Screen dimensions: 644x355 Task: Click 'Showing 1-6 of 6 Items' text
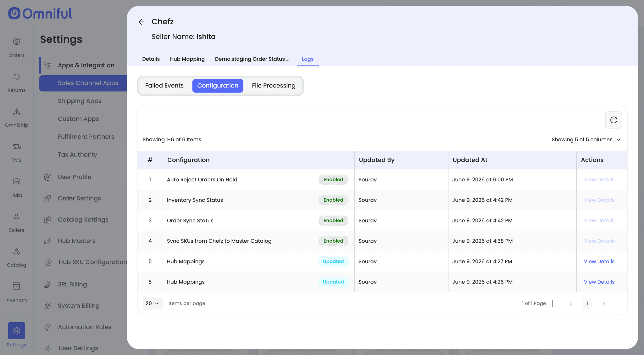point(172,139)
